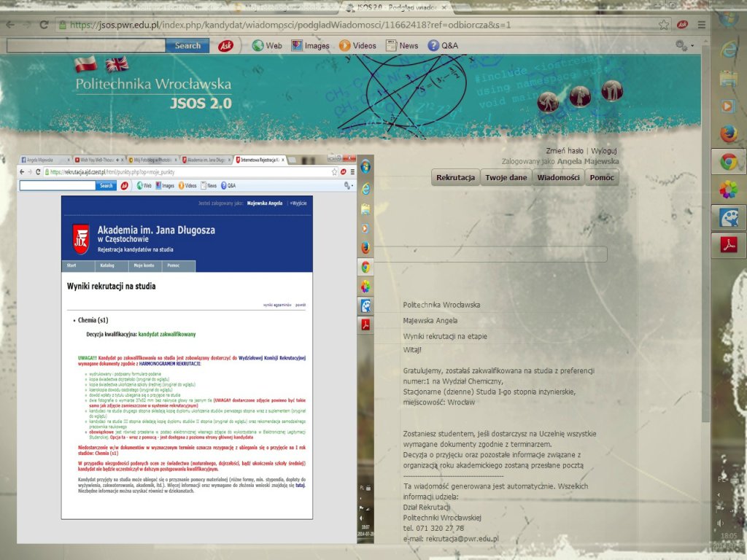Switch the page language with the British flag
Image resolution: width=747 pixels, height=560 pixels.
[x=117, y=64]
